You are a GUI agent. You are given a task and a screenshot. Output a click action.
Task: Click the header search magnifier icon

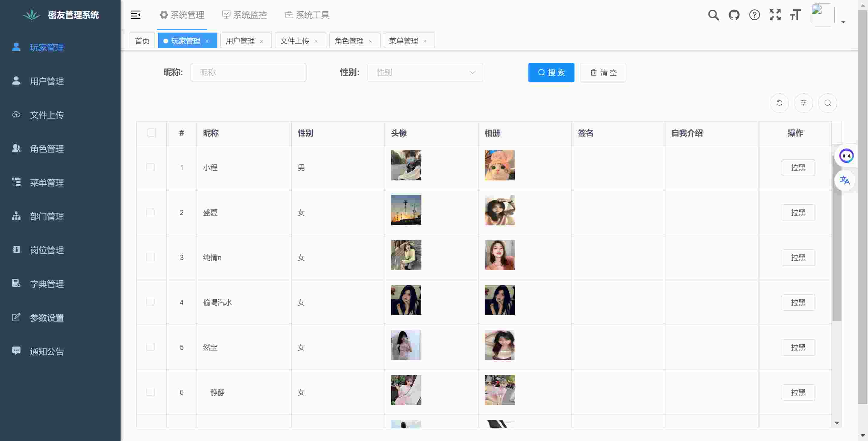(x=713, y=15)
